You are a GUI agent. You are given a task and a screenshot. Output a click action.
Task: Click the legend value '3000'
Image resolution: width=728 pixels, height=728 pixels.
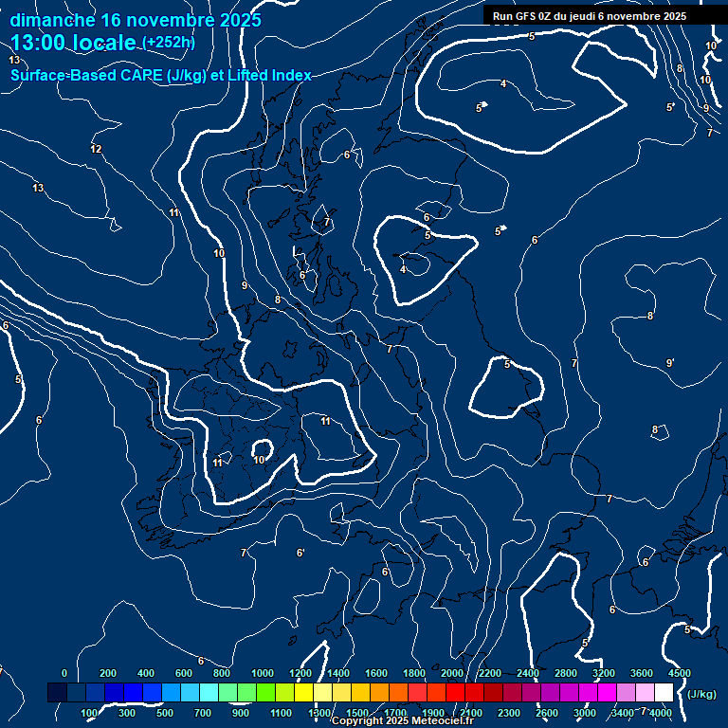click(x=585, y=713)
